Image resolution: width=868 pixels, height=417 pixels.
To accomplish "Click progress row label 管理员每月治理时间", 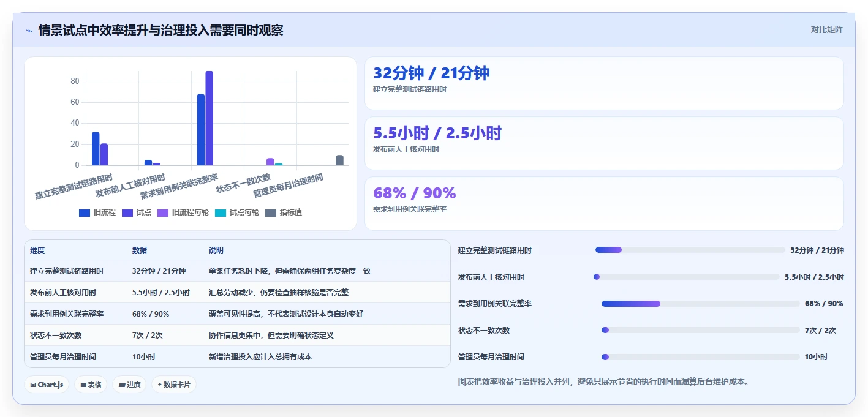I will coord(491,357).
